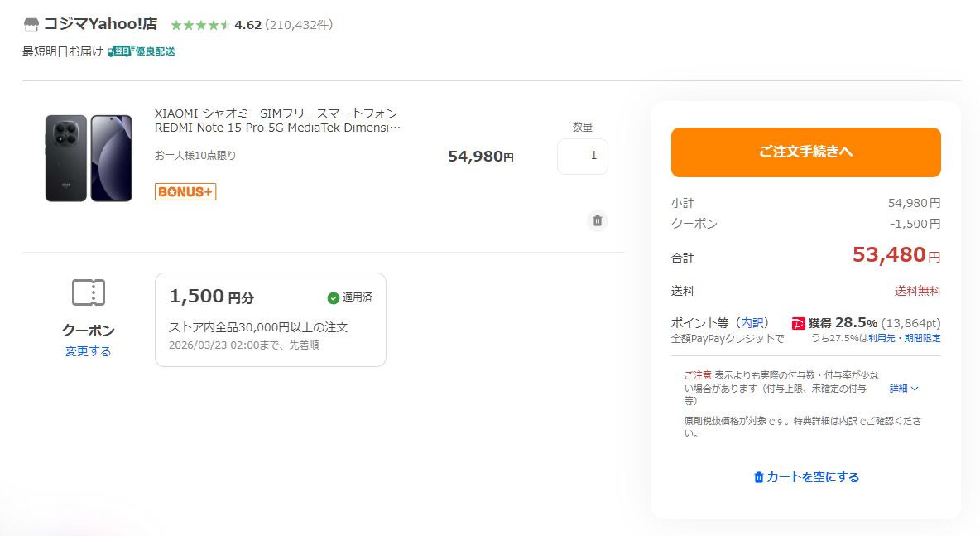
Task: Click the red PayPay logo icon
Action: click(799, 323)
